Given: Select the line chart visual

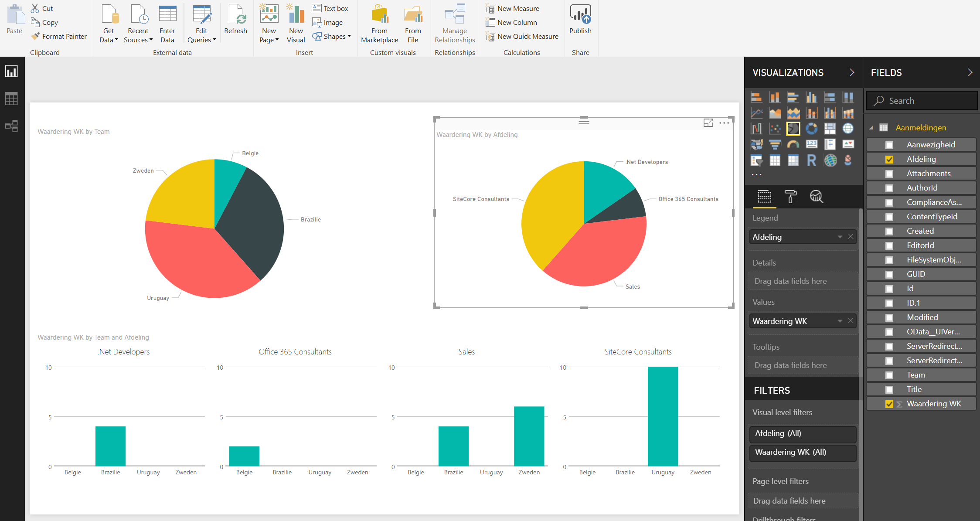Looking at the screenshot, I should click(x=756, y=113).
